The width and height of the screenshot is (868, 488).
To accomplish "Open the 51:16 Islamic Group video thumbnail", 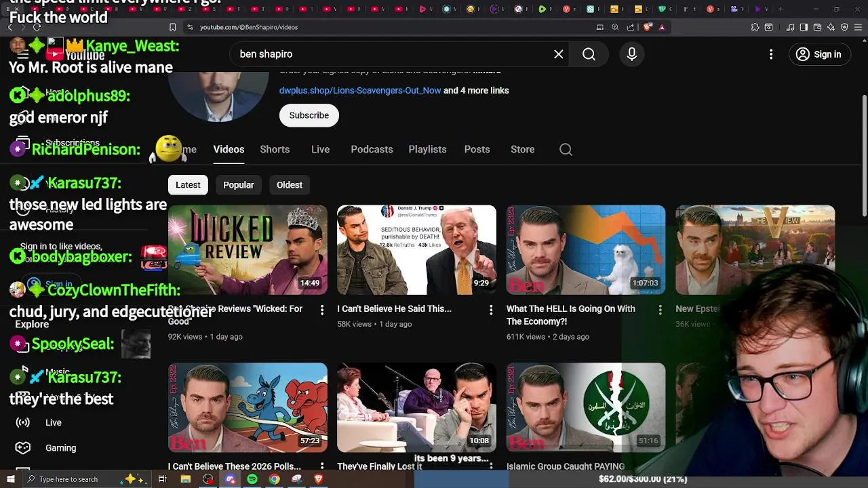I will click(x=586, y=407).
